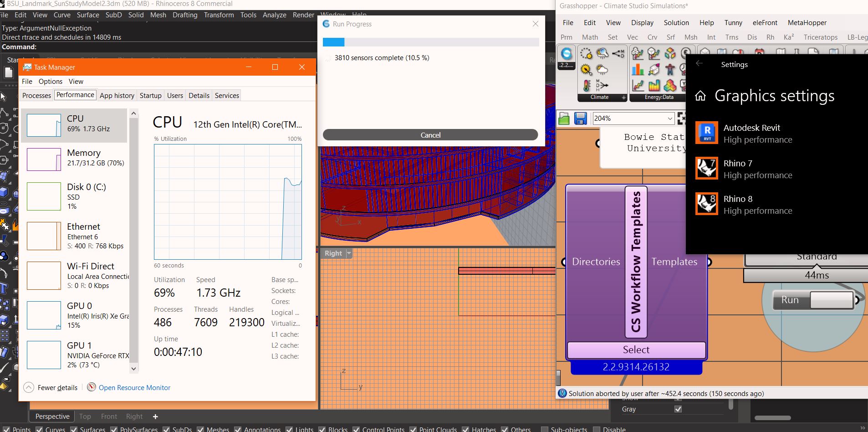Click the Task Manager sidebar scroll up arrow
Viewport: 868px width, 432px height.
point(133,113)
